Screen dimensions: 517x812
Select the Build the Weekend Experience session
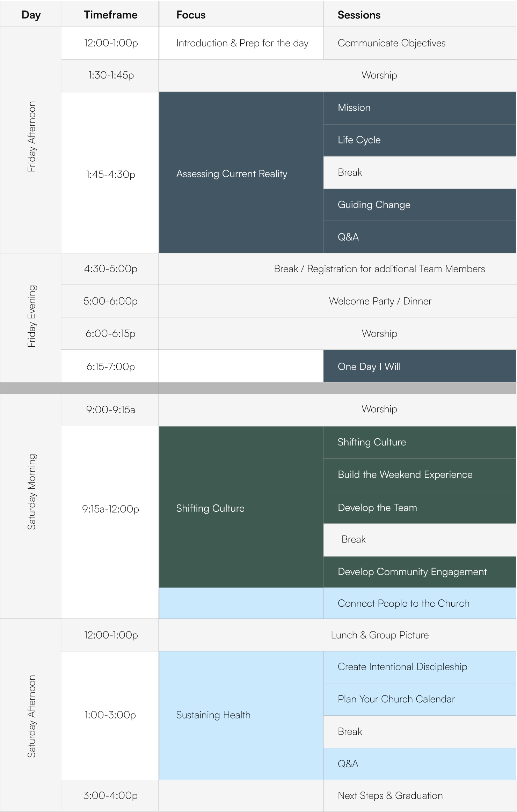pyautogui.click(x=420, y=475)
